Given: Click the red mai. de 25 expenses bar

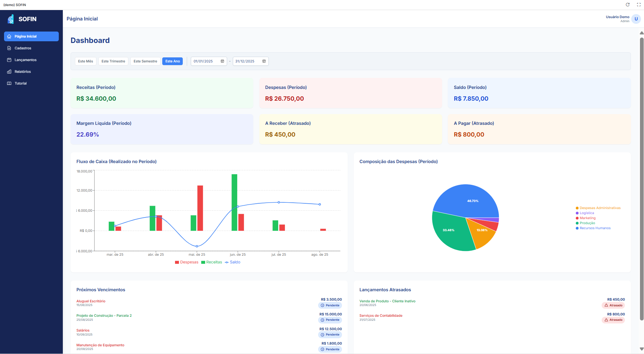Looking at the screenshot, I should (x=200, y=208).
